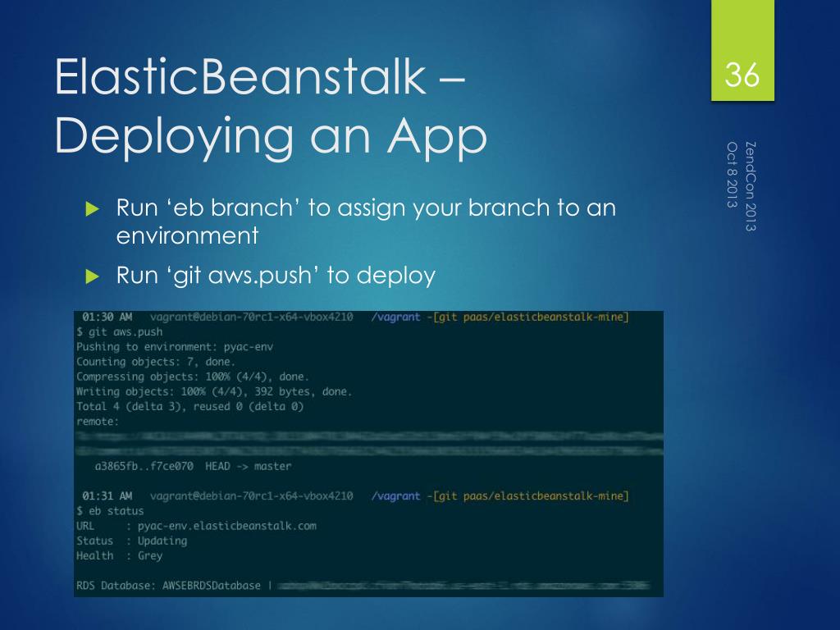This screenshot has width=840, height=630.
Task: Click 'a3865fb..f7ce070 HEAD -> master' line
Action: point(193,467)
